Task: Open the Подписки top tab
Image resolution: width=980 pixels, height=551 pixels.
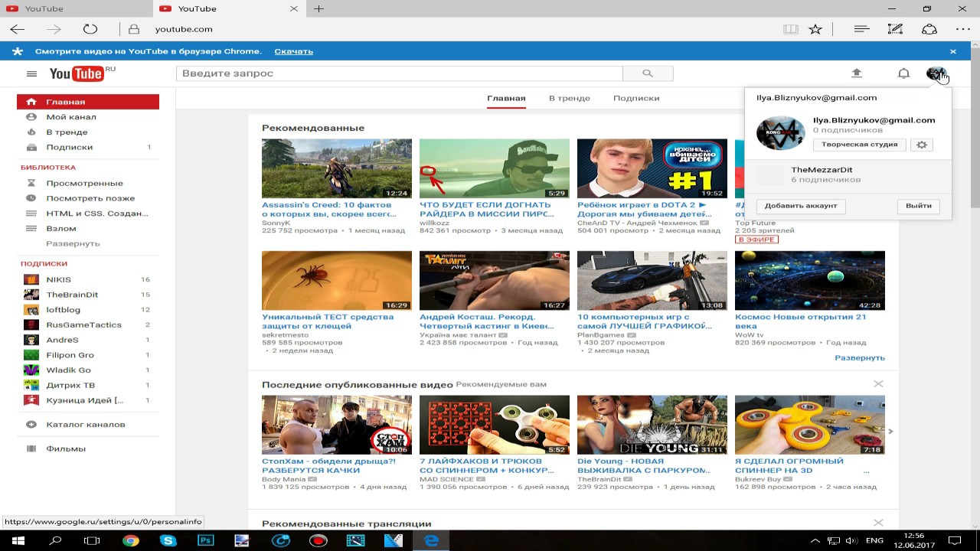Action: 636,98
